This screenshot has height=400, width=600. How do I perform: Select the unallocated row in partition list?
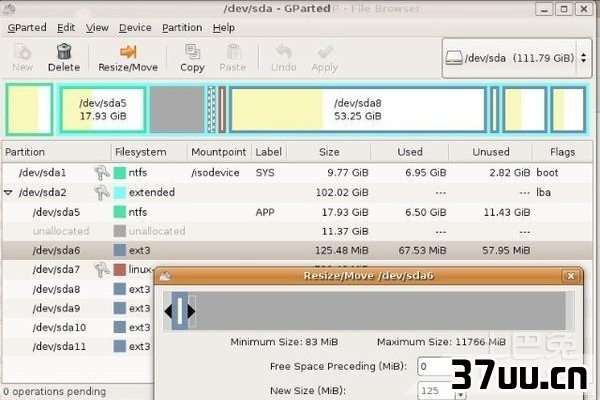click(x=297, y=231)
